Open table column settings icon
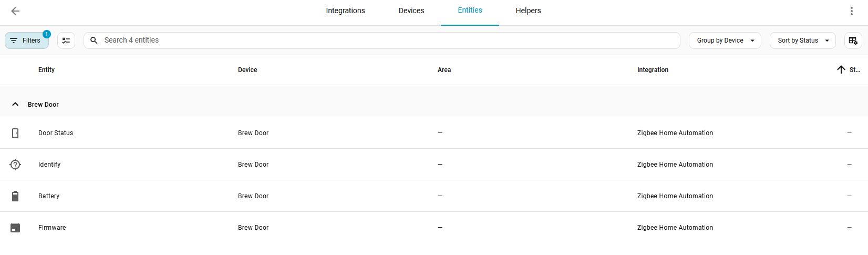Image resolution: width=868 pixels, height=255 pixels. pos(853,40)
